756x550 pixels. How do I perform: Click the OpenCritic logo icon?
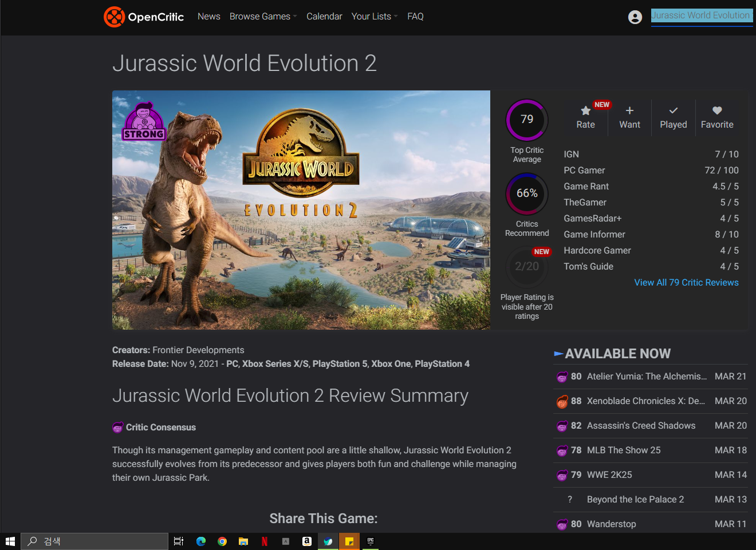click(114, 17)
